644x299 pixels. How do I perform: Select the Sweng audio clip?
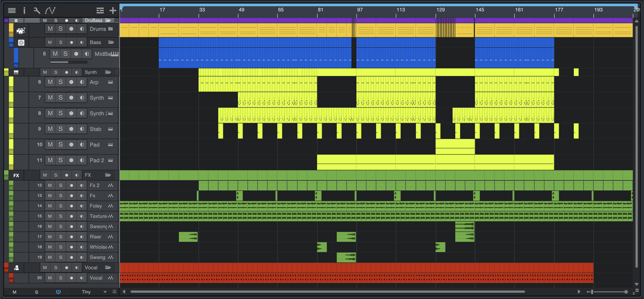tap(346, 257)
